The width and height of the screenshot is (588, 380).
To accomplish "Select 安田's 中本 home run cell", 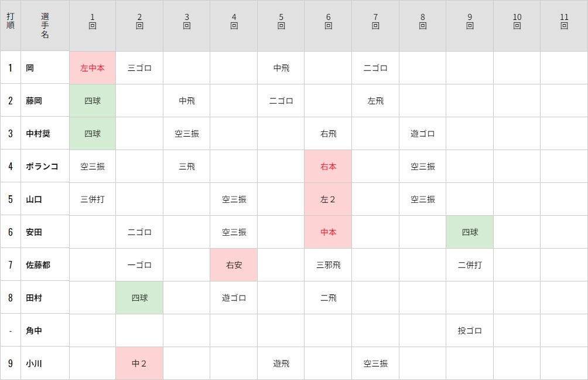I will pos(329,232).
